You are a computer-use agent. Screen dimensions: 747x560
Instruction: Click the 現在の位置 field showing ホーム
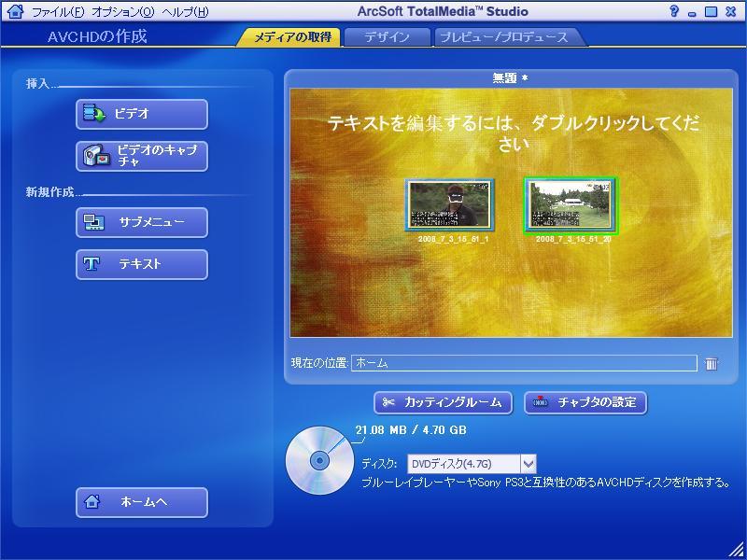[524, 363]
